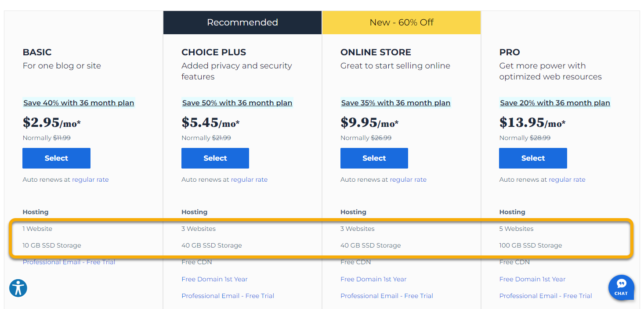Open the Save 40% 36 month plan link
644x309 pixels.
point(79,103)
